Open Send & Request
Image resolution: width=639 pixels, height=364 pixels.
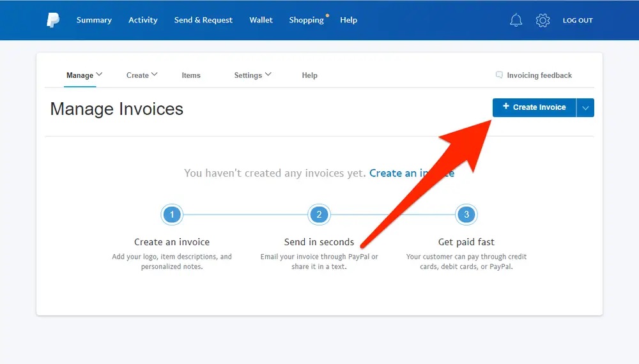[203, 20]
